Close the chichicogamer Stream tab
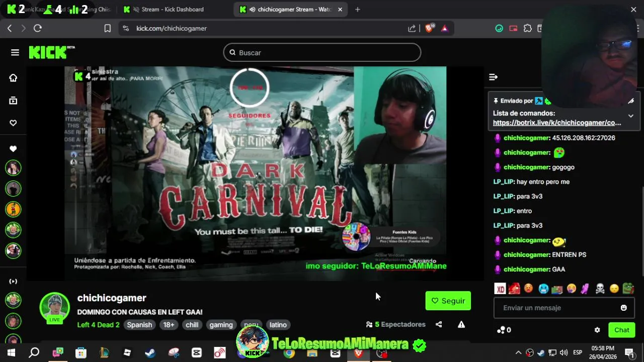This screenshot has width=644, height=362. click(340, 10)
